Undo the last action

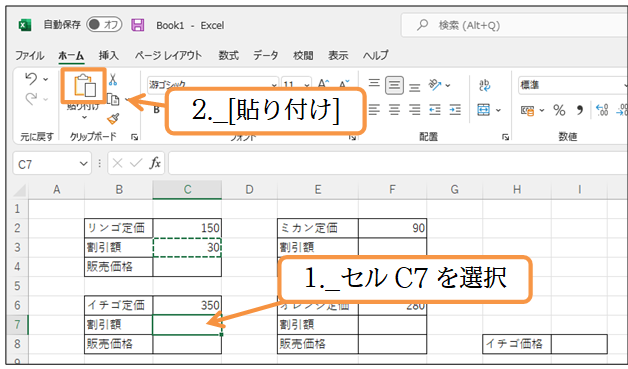click(x=31, y=79)
